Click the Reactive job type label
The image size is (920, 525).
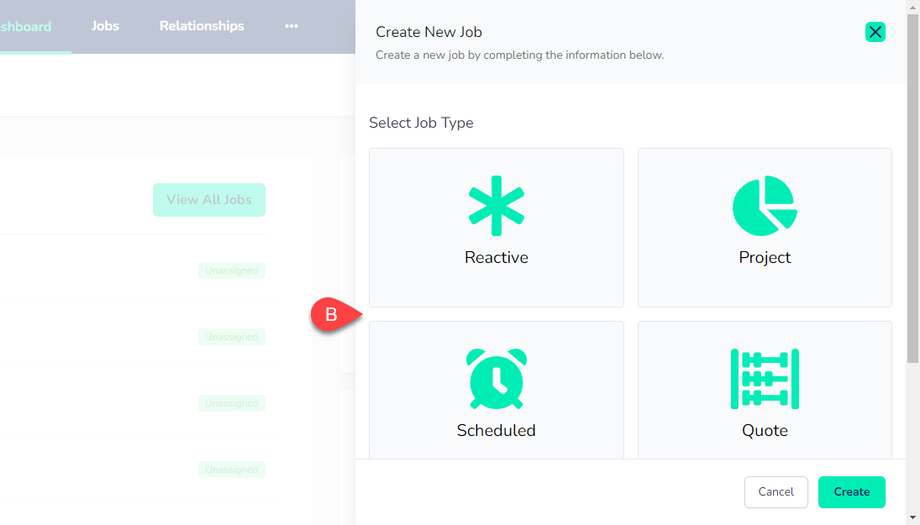496,257
